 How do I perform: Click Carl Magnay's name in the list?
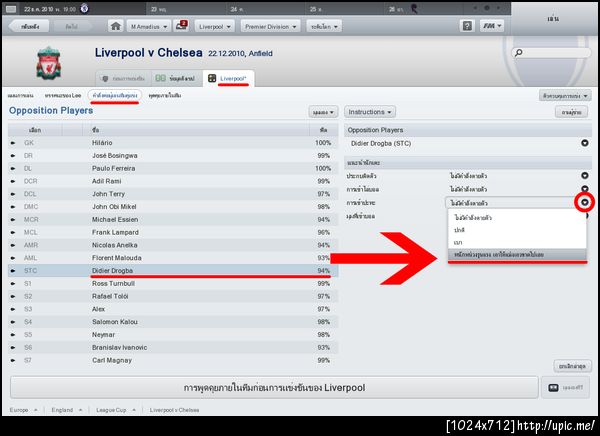click(112, 360)
